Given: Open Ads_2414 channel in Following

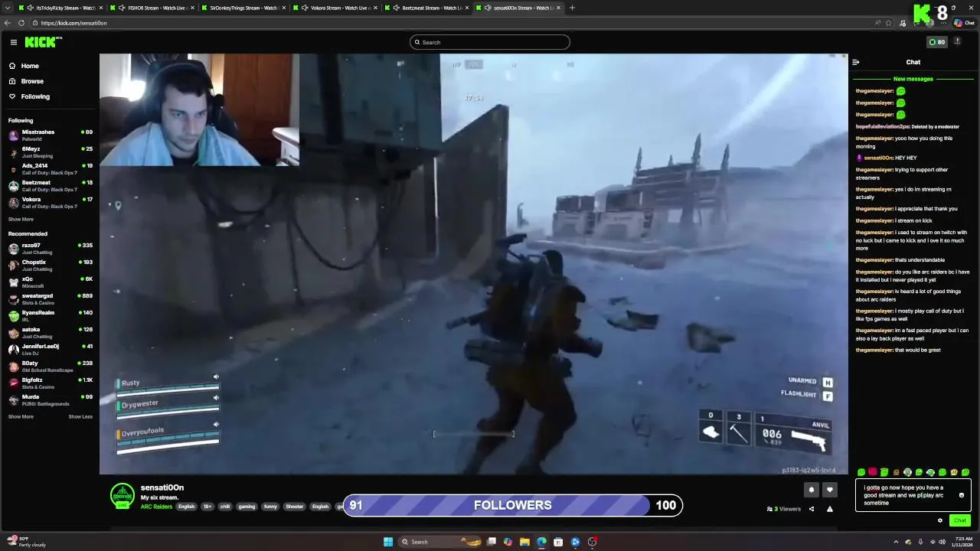Looking at the screenshot, I should 49,169.
